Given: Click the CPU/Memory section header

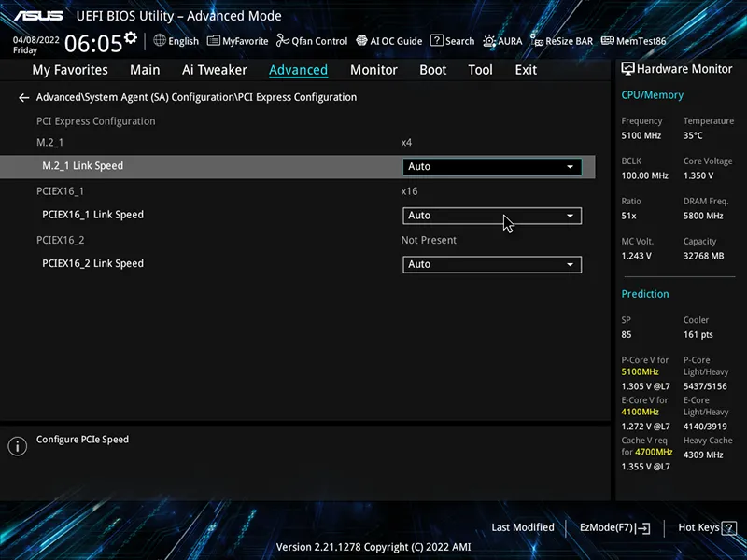Looking at the screenshot, I should point(652,95).
